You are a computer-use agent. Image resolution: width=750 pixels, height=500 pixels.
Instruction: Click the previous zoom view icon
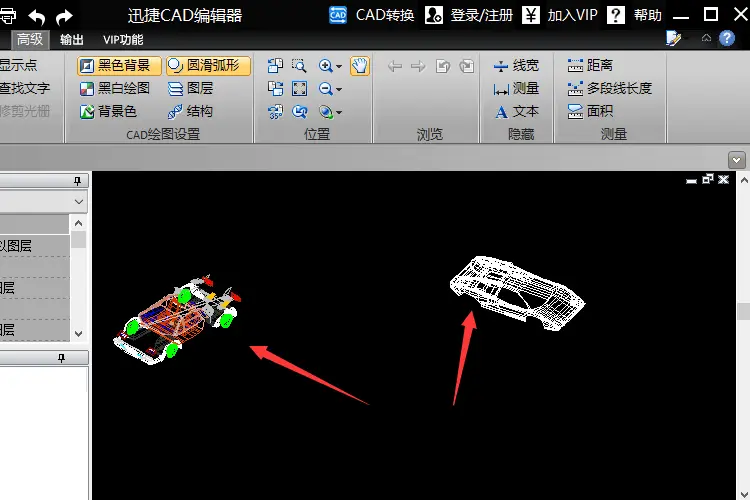tap(299, 111)
